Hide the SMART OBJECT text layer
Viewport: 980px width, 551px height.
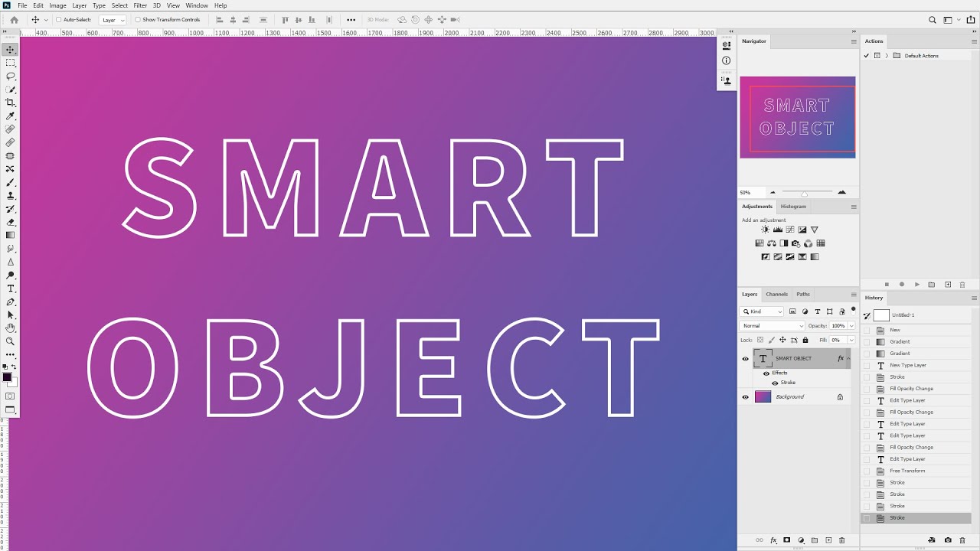tap(745, 358)
